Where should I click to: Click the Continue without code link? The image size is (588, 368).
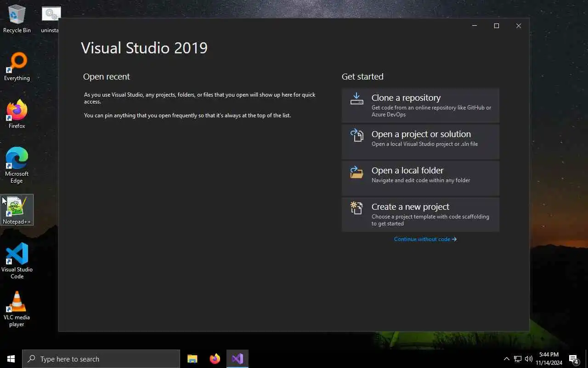425,239
